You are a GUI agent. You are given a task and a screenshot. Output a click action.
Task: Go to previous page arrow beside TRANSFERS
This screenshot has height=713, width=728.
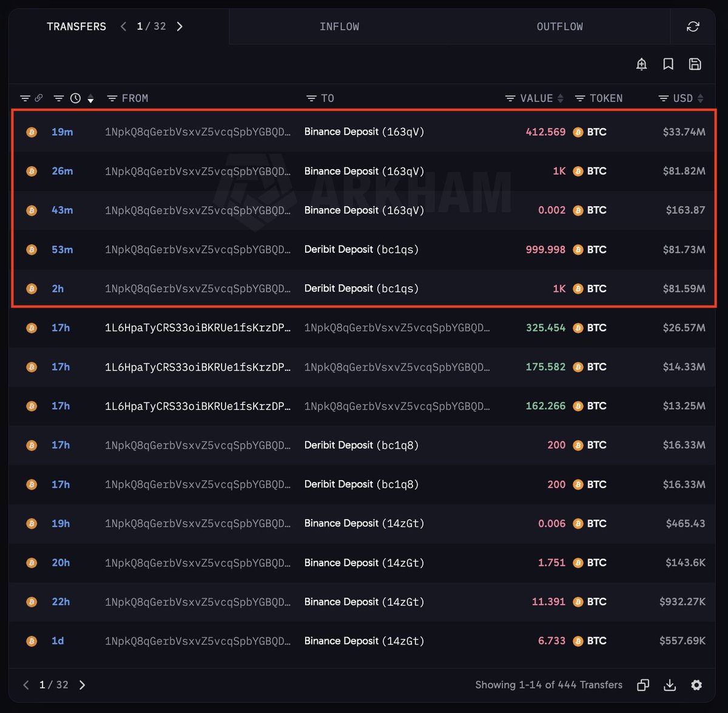click(124, 27)
